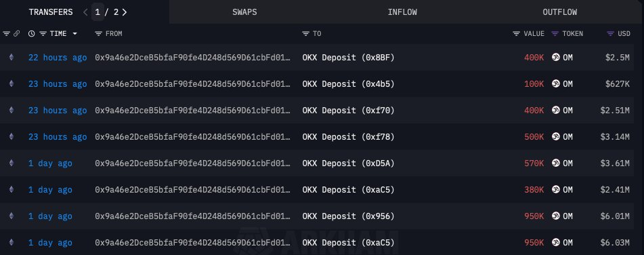Open OKX Deposit (0x8BF) address link

click(348, 58)
